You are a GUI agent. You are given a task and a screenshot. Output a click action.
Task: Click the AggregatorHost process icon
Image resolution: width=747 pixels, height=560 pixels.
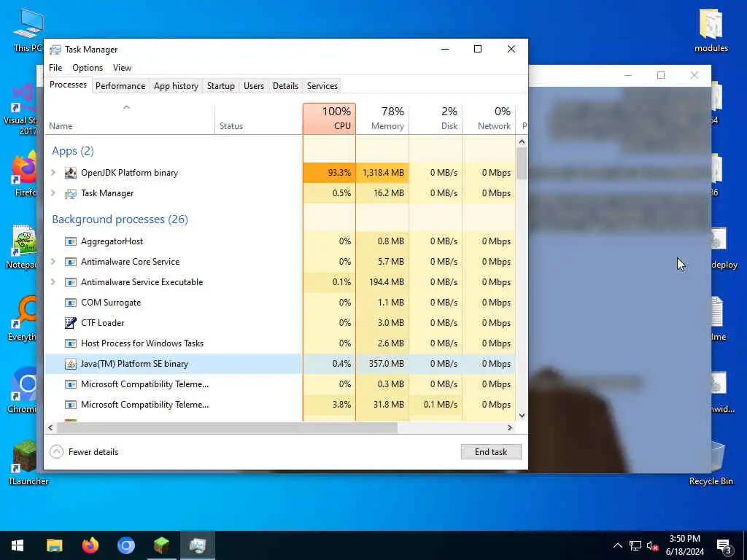[x=71, y=241]
